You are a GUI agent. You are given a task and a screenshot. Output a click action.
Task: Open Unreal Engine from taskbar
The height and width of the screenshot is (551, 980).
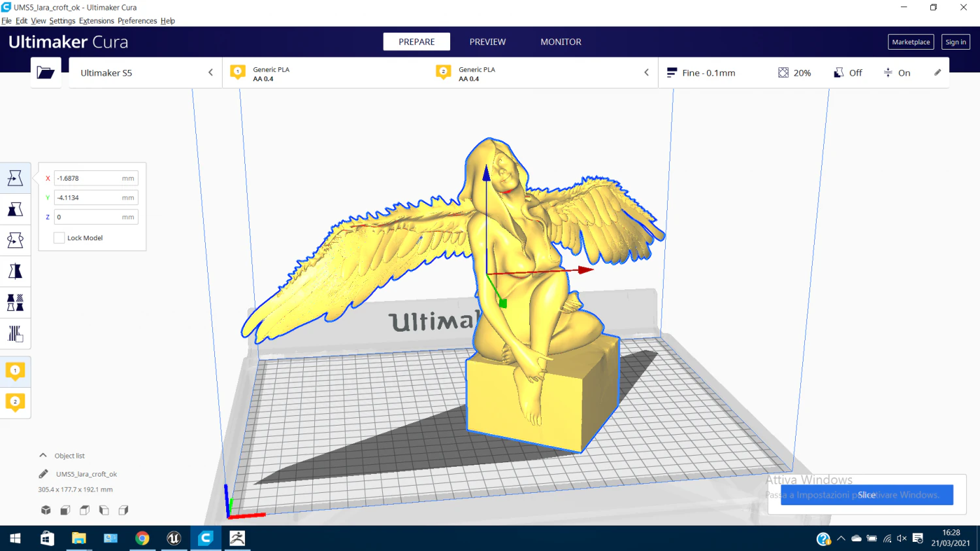[174, 538]
